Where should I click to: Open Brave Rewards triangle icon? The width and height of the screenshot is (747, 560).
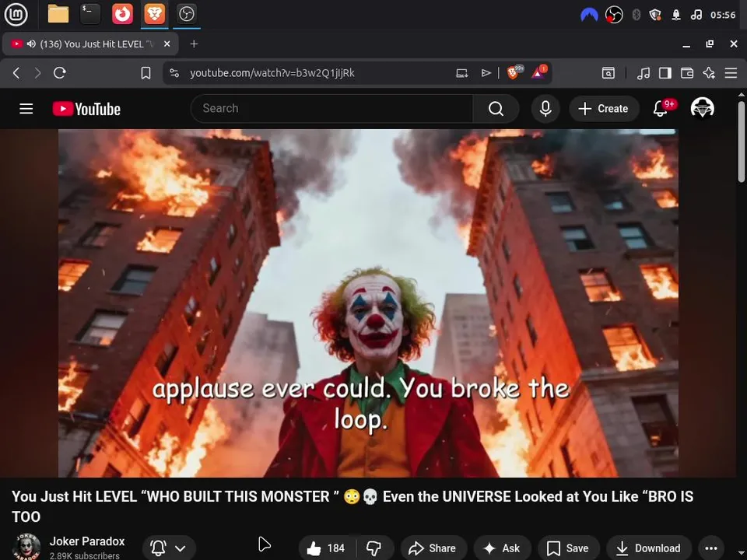[x=538, y=72]
